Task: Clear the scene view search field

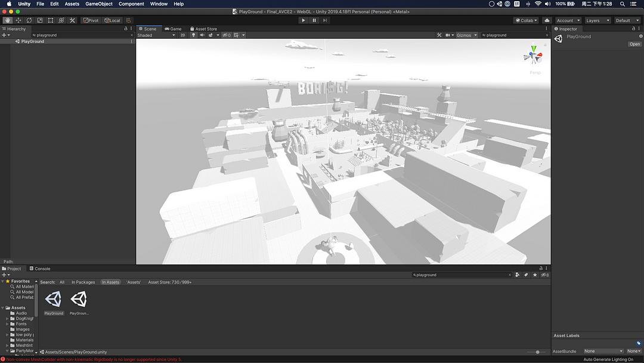Action: [547, 35]
